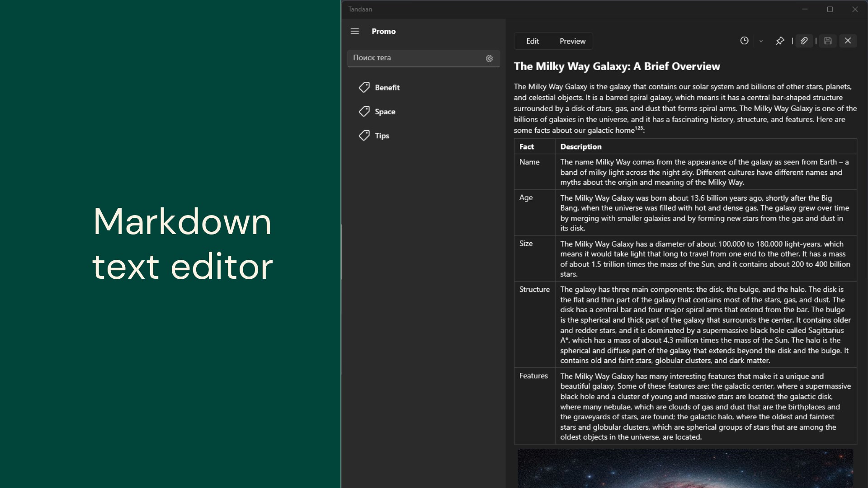
Task: Click the Promo notebook title
Action: point(383,31)
